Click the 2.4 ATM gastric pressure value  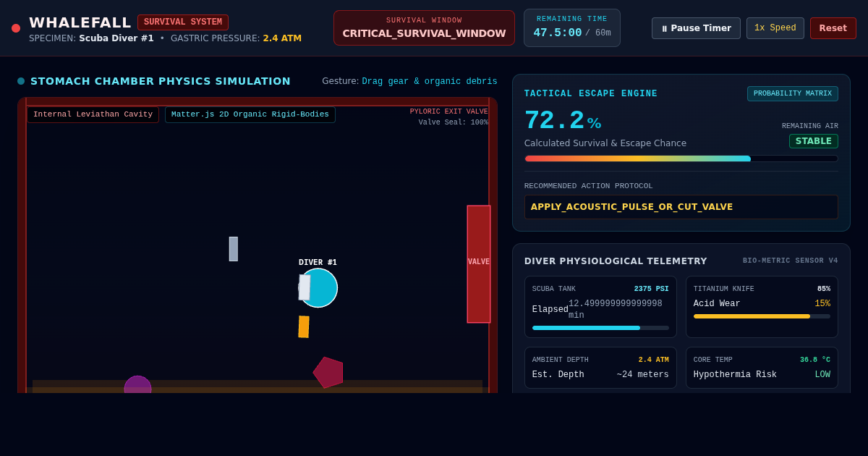tap(282, 38)
